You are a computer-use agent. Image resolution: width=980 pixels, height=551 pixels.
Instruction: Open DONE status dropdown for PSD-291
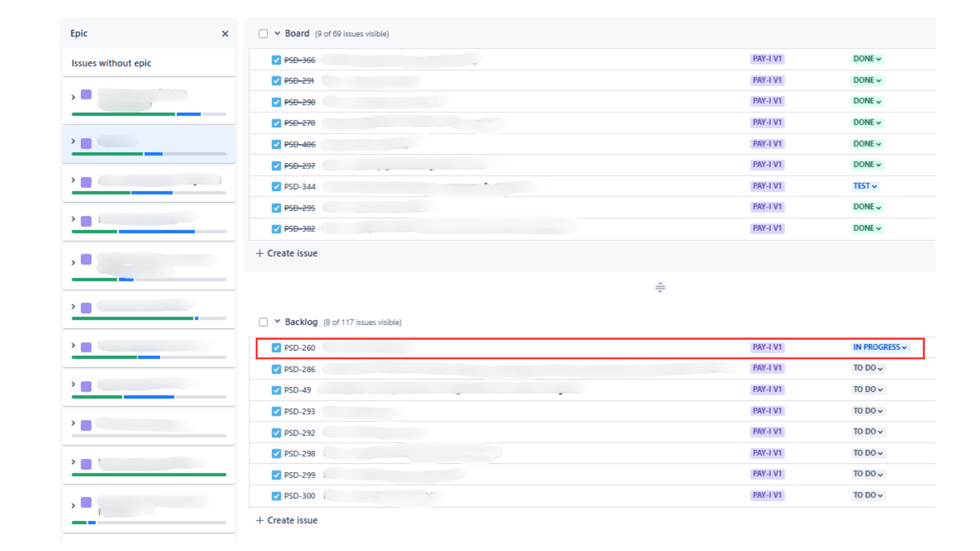tap(867, 80)
